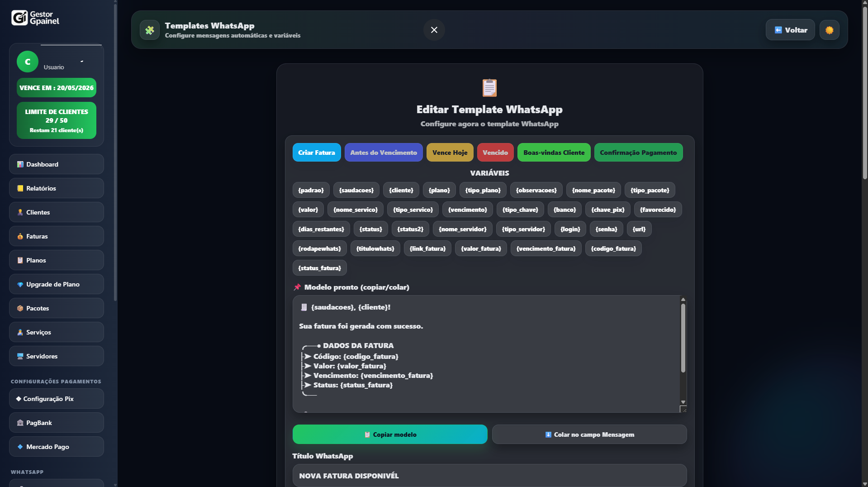Edit the Título WhatsApp input field
This screenshot has height=487, width=868.
coord(489,476)
